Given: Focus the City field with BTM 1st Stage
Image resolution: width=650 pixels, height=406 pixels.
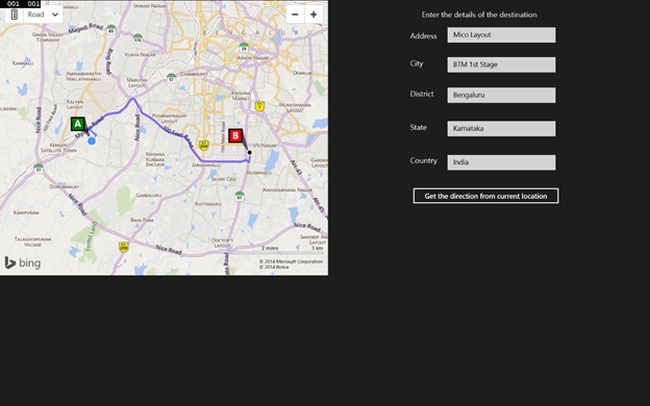Looking at the screenshot, I should click(x=501, y=65).
